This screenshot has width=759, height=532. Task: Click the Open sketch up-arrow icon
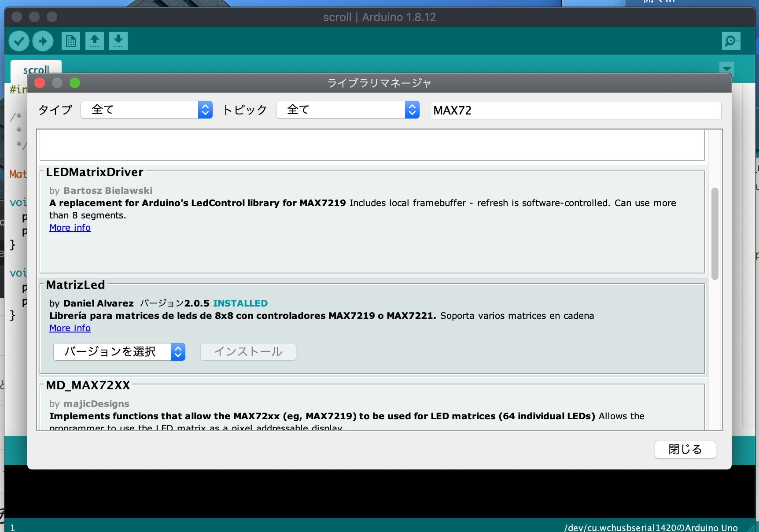(95, 41)
